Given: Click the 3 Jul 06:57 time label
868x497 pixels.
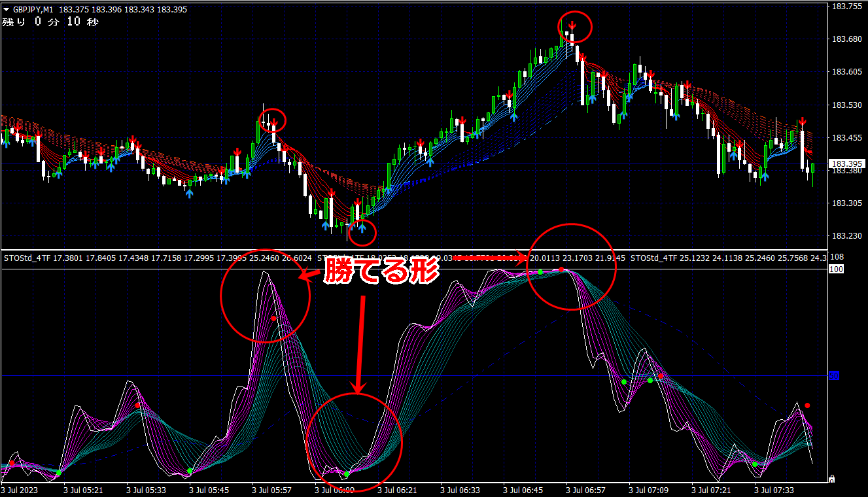Looking at the screenshot, I should coord(585,489).
